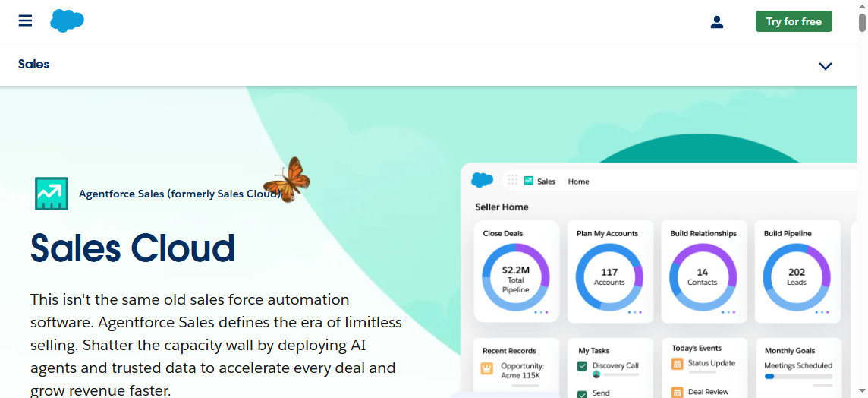This screenshot has height=398, width=868.
Task: Open the hamburger navigation menu
Action: pos(25,21)
